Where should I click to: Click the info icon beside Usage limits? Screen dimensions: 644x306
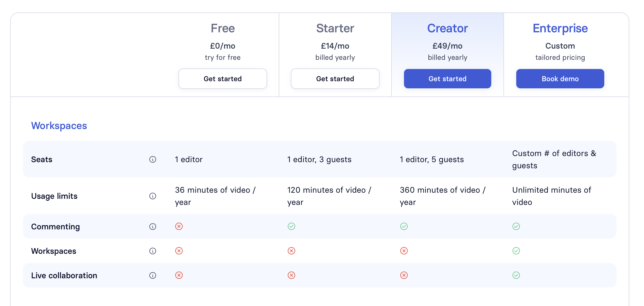[x=153, y=196]
